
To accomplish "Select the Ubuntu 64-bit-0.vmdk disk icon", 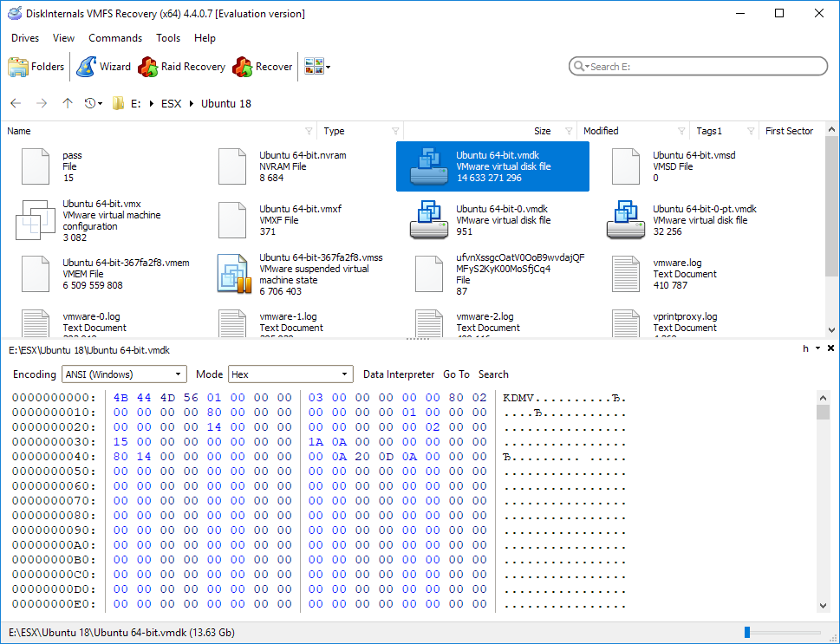I will (428, 220).
